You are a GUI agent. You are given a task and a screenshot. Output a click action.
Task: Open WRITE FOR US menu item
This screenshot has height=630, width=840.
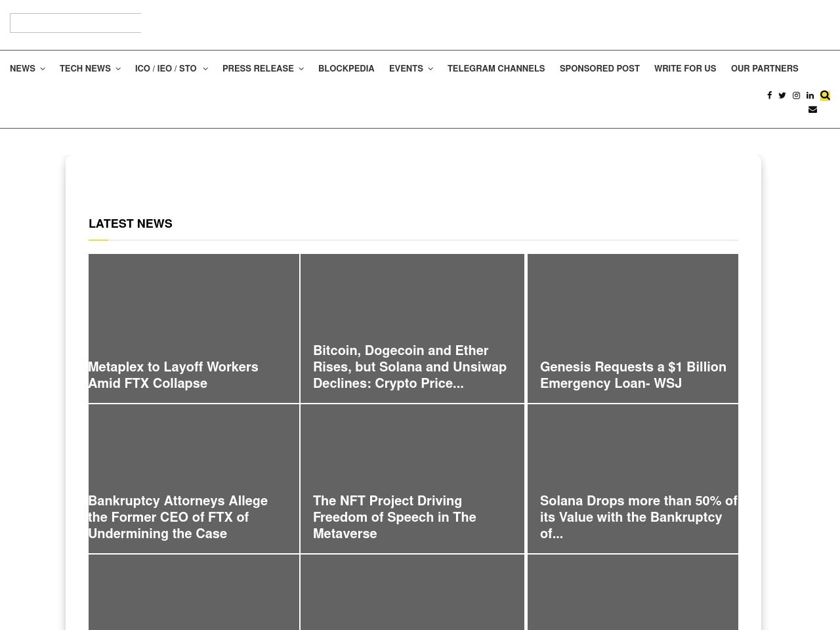pyautogui.click(x=685, y=68)
